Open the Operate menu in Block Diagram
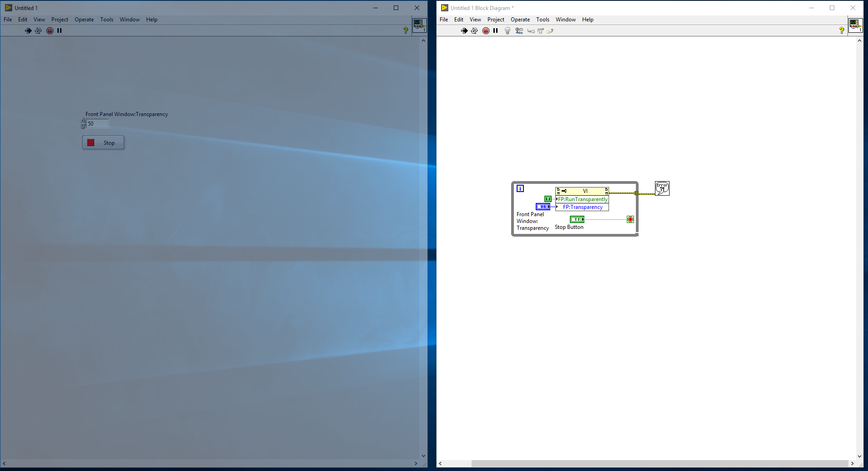Viewport: 868px width, 471px height. point(520,20)
